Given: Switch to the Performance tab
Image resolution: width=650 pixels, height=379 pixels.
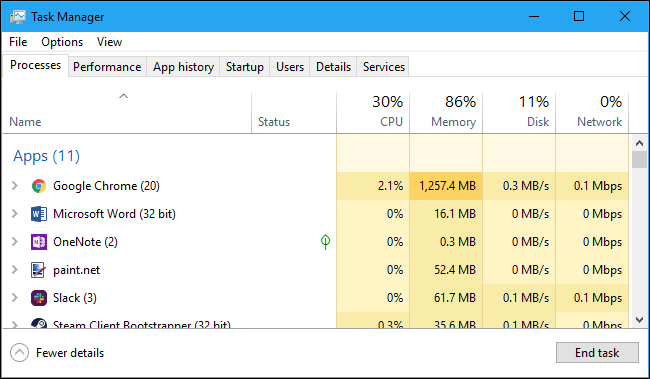Looking at the screenshot, I should [x=107, y=67].
